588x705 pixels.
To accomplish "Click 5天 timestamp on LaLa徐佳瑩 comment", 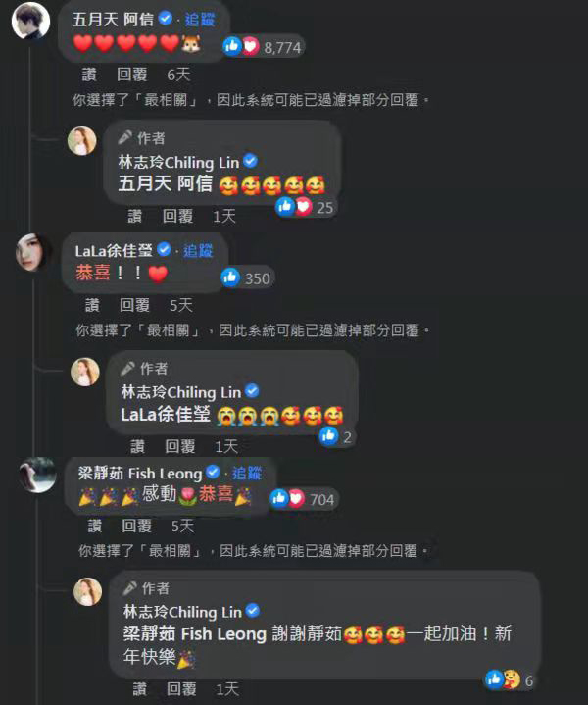I will coord(180,305).
